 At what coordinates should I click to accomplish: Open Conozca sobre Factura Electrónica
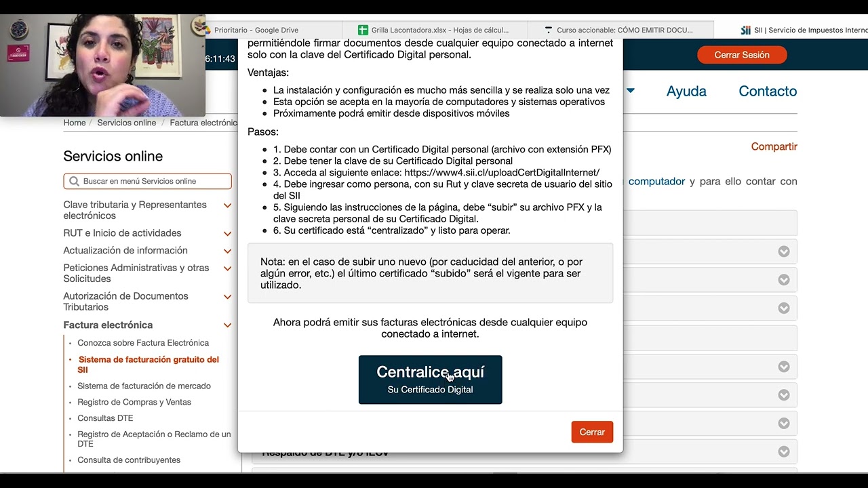[143, 343]
